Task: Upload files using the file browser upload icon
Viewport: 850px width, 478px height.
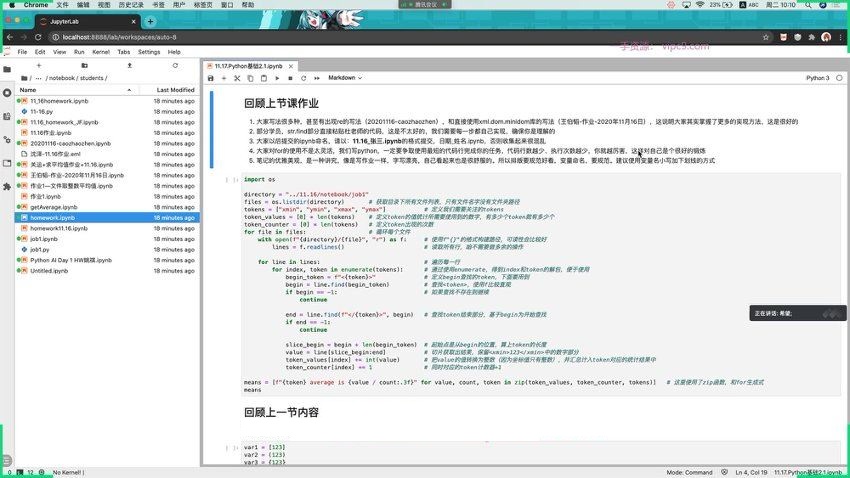Action: 129,65
